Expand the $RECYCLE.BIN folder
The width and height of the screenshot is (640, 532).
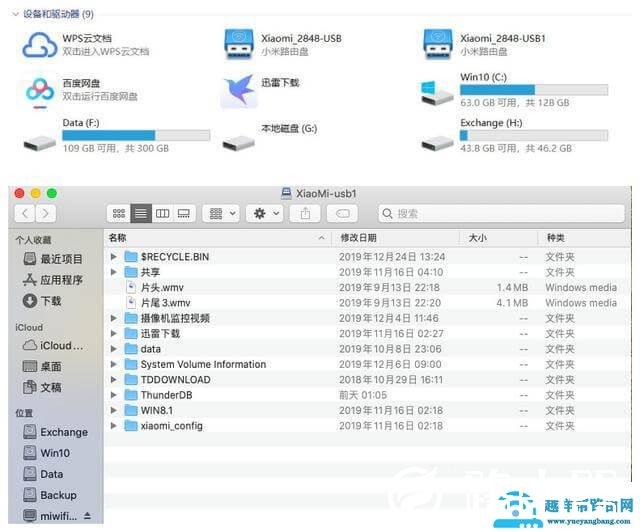click(x=113, y=256)
